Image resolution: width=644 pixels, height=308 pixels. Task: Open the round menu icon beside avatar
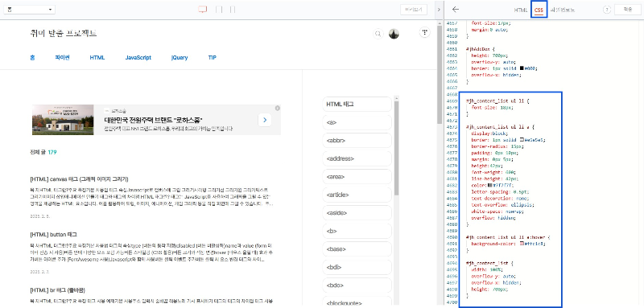(x=425, y=32)
